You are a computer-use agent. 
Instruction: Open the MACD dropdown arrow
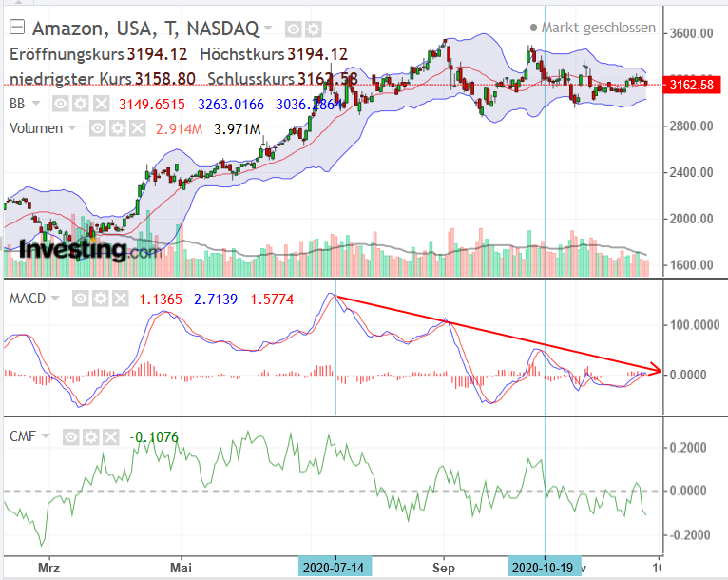(55, 298)
